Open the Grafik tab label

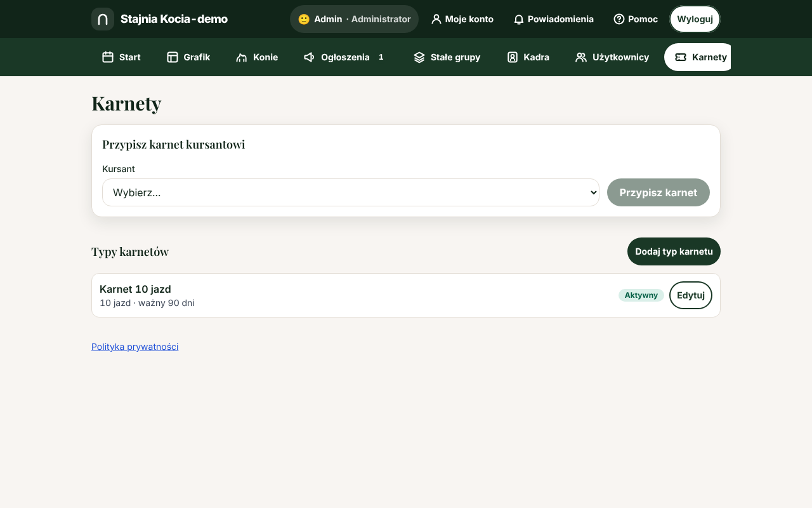(197, 57)
